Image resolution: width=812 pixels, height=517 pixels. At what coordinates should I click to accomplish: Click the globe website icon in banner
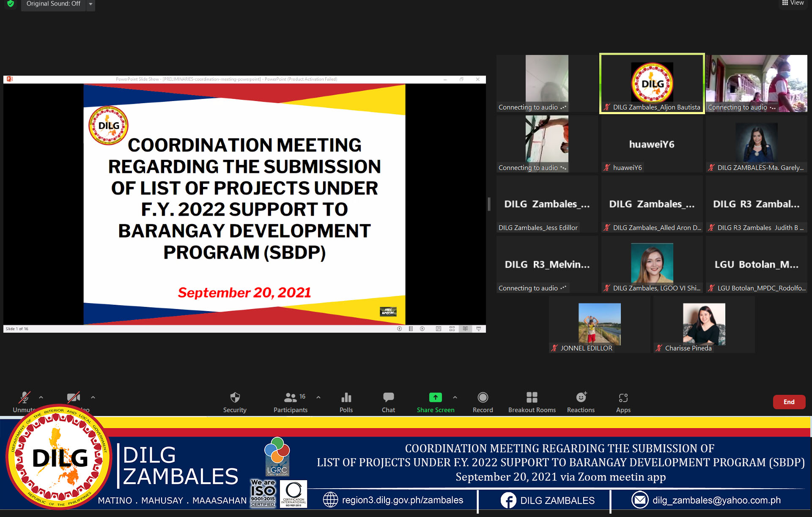coord(330,500)
